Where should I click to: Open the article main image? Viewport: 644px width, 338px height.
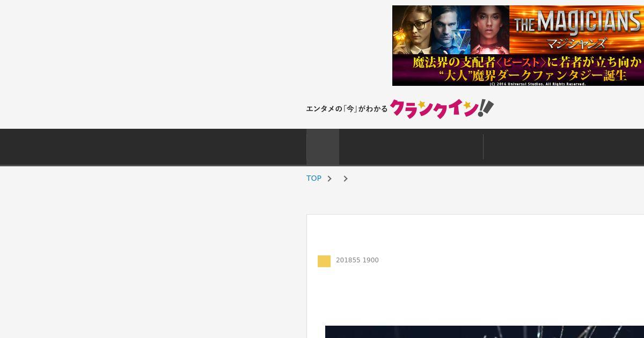point(485,332)
